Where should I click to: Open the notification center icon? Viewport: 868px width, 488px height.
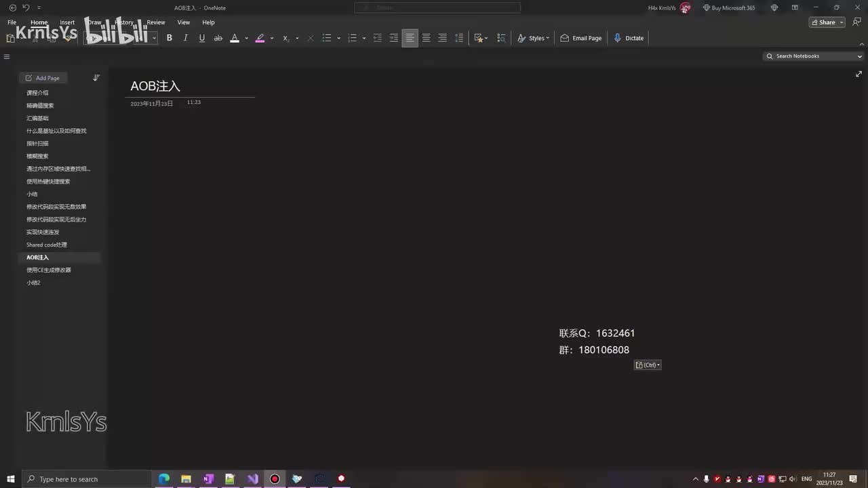(853, 479)
